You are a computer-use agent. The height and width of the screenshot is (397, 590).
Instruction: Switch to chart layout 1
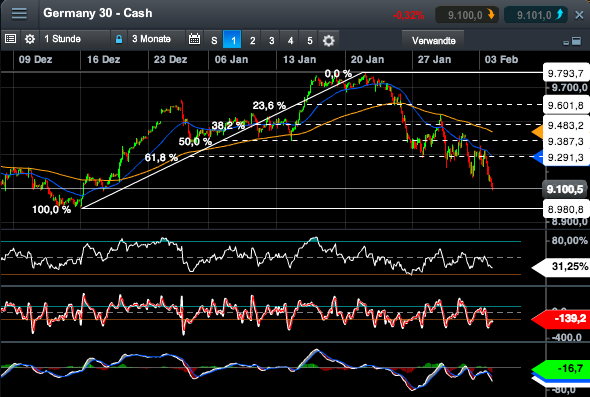pos(232,40)
